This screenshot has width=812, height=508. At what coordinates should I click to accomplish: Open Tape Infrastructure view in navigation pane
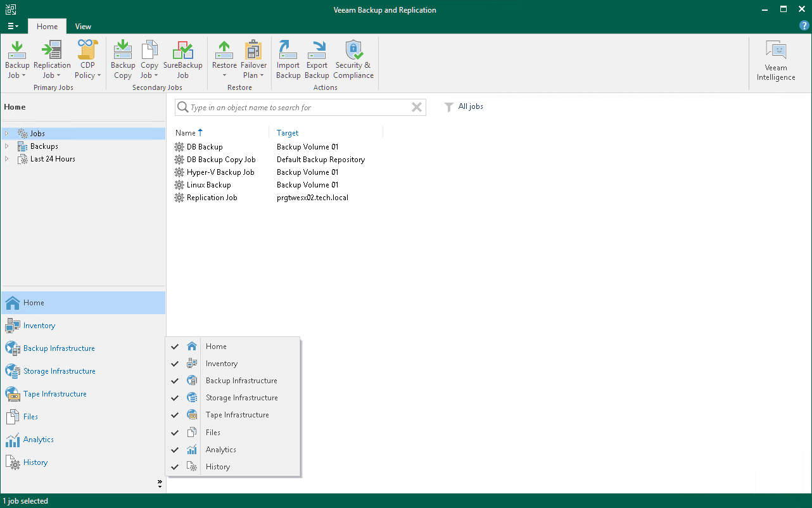point(83,394)
